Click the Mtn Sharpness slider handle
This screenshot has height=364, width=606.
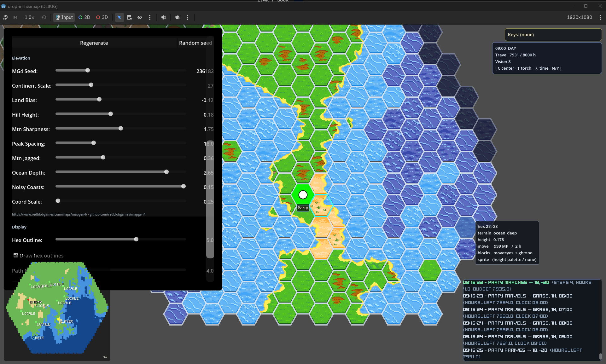pyautogui.click(x=121, y=128)
